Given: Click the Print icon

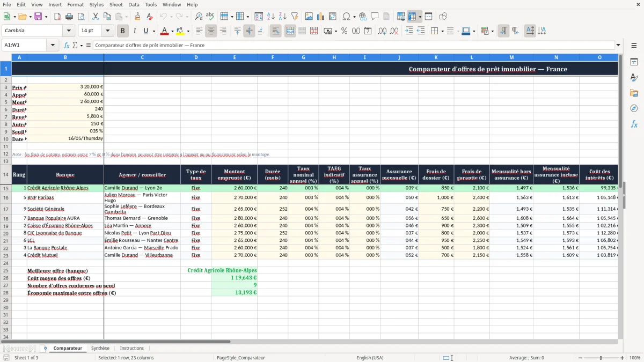Looking at the screenshot, I should [x=69, y=17].
